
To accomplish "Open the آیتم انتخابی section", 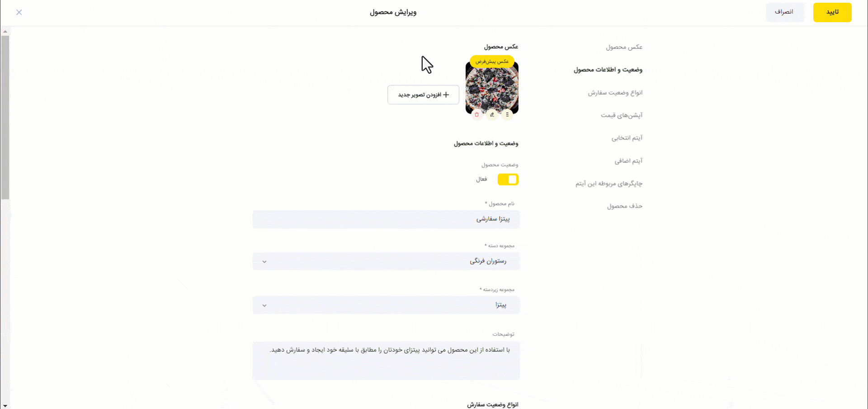I will click(x=627, y=138).
